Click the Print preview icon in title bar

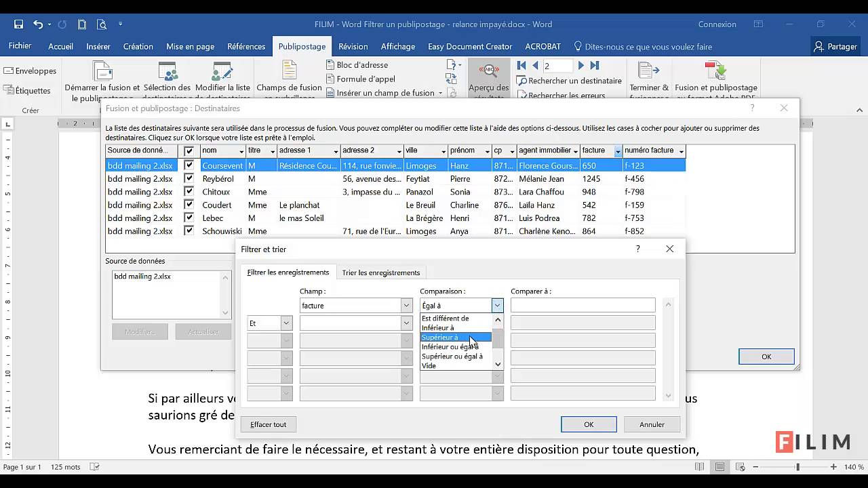click(x=102, y=24)
